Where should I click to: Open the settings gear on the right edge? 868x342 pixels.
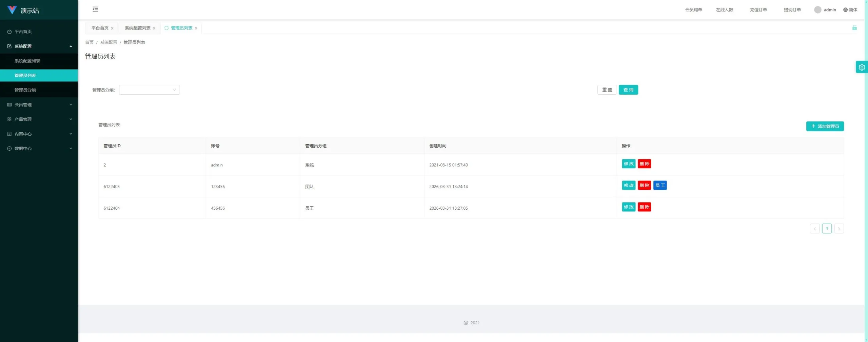[862, 67]
